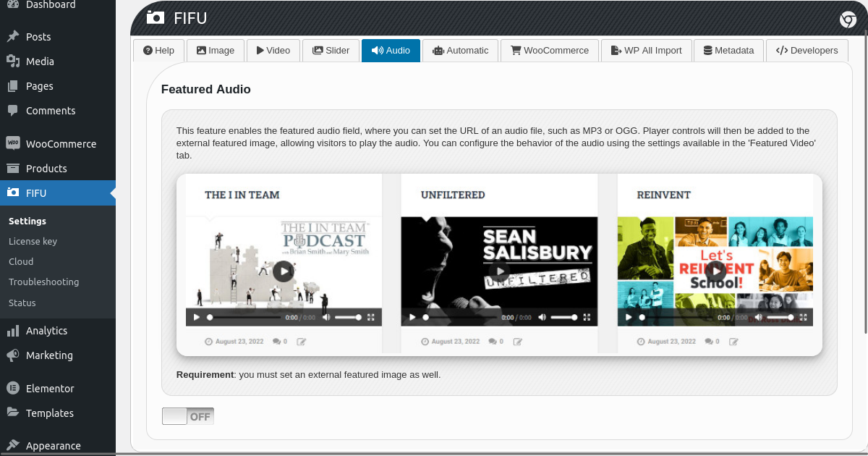Switch to the Metadata tab
Viewport: 868px width, 456px height.
click(728, 51)
